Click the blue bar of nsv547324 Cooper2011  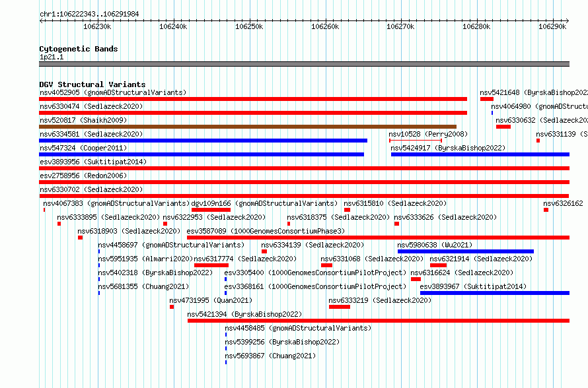(x=202, y=154)
